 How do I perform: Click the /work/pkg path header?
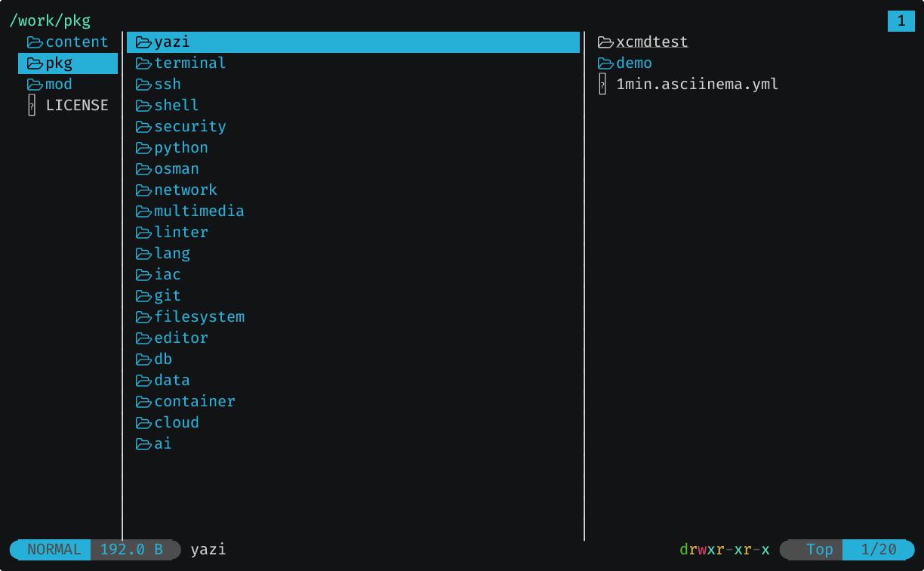tap(50, 21)
